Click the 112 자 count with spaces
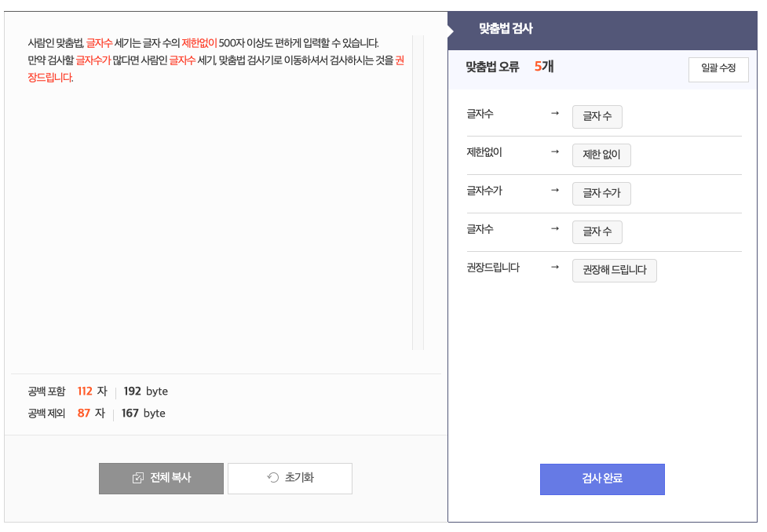The width and height of the screenshot is (767, 532). tap(92, 392)
